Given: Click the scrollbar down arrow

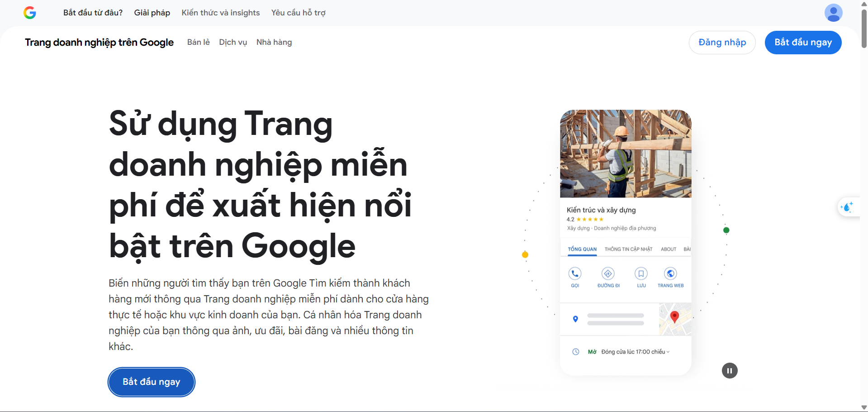Looking at the screenshot, I should [x=863, y=407].
